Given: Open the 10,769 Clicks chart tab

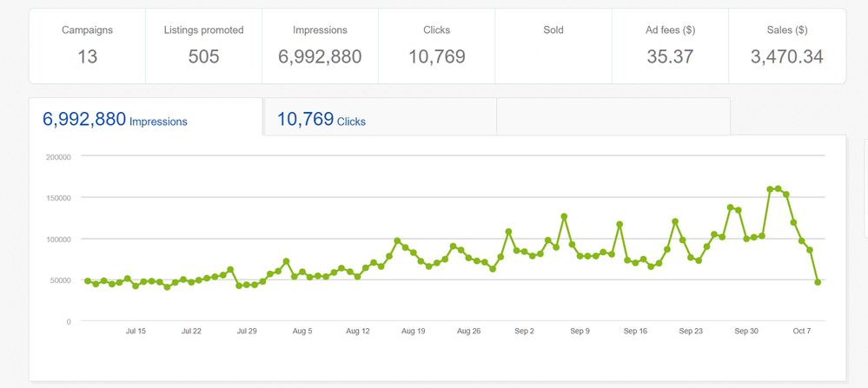Looking at the screenshot, I should point(380,118).
